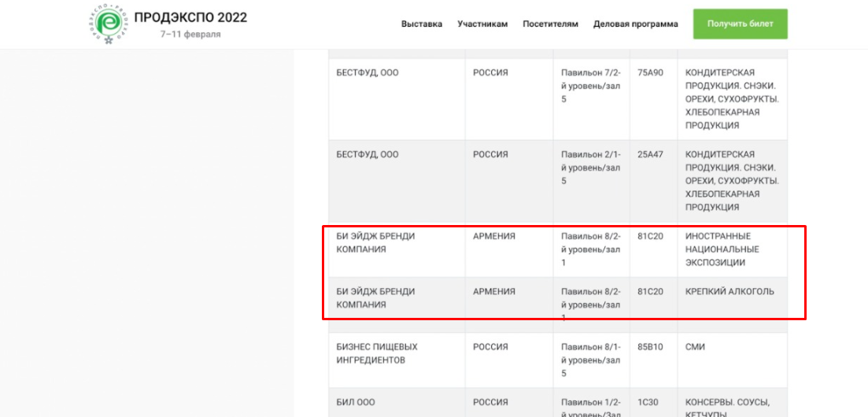This screenshot has width=868, height=417.
Task: Click the СМИ category cell
Action: click(696, 347)
